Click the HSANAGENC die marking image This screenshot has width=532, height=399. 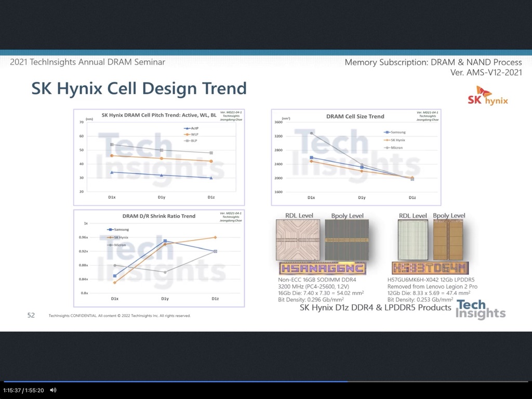[322, 268]
